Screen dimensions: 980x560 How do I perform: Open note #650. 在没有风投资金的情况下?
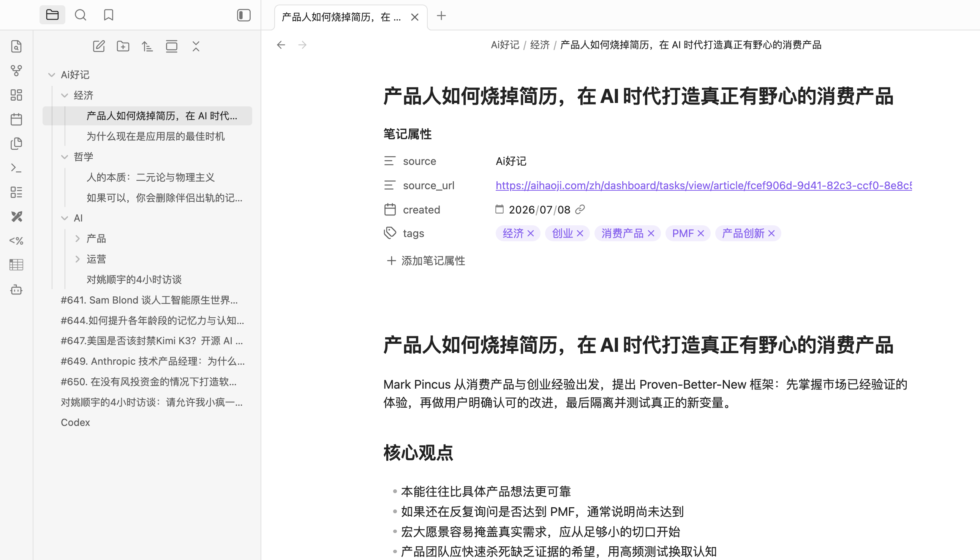pyautogui.click(x=149, y=381)
